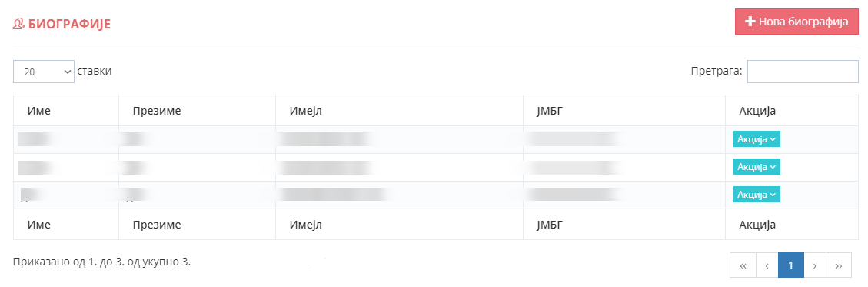Open the Акција dropdown in the first row
Image resolution: width=868 pixels, height=287 pixels.
pyautogui.click(x=757, y=139)
